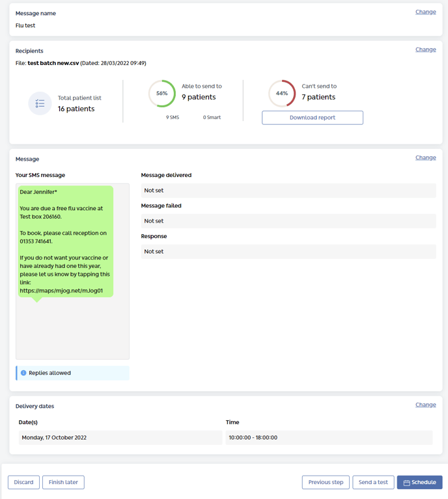This screenshot has height=499, width=448.
Task: Click the info icon beside Replies allowed
Action: 23,373
